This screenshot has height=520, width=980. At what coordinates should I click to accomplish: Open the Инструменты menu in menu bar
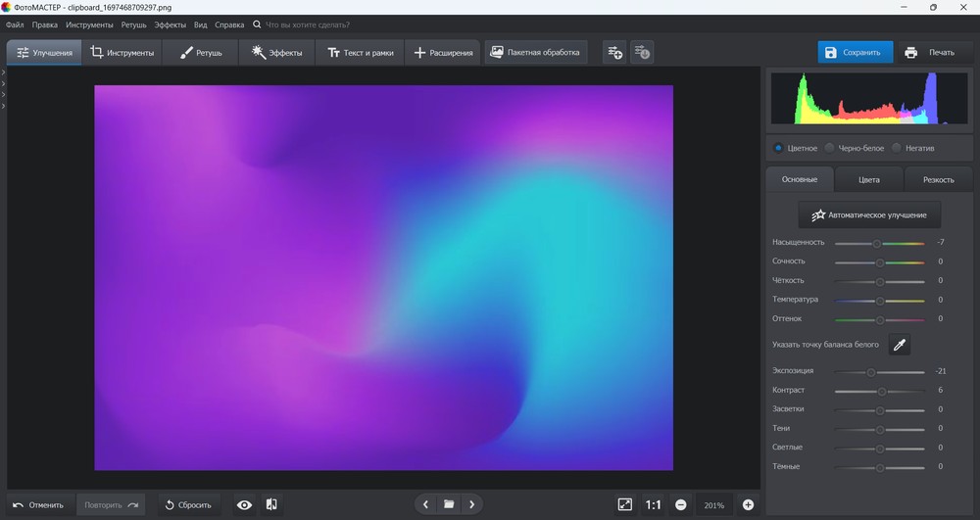(89, 24)
